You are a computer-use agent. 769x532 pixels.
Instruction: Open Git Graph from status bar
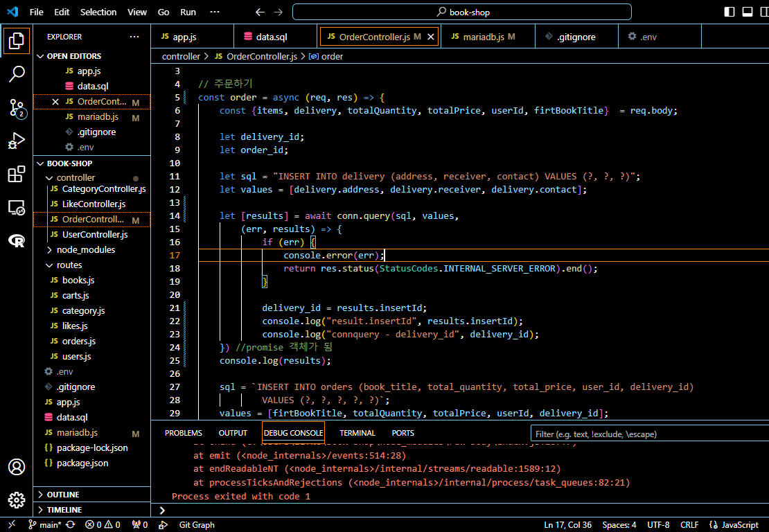[197, 524]
